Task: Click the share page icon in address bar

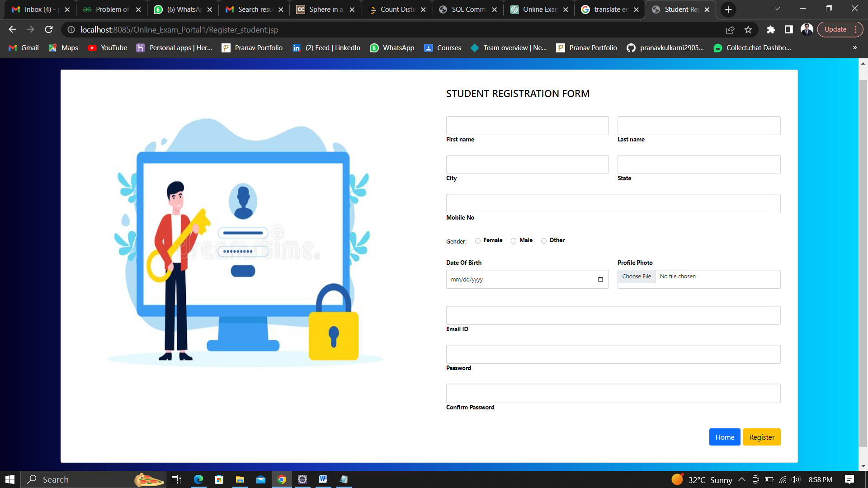Action: [x=730, y=30]
